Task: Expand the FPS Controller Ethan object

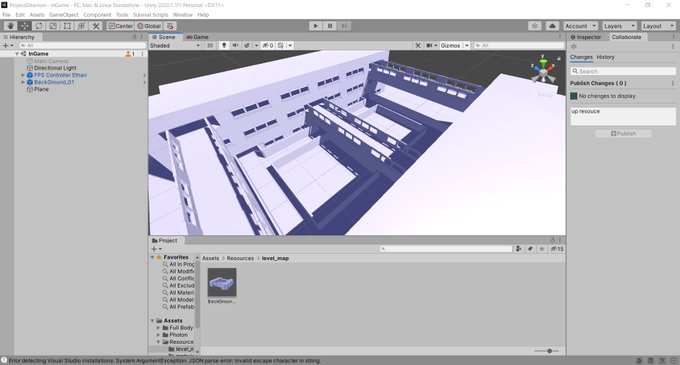Action: click(x=23, y=75)
